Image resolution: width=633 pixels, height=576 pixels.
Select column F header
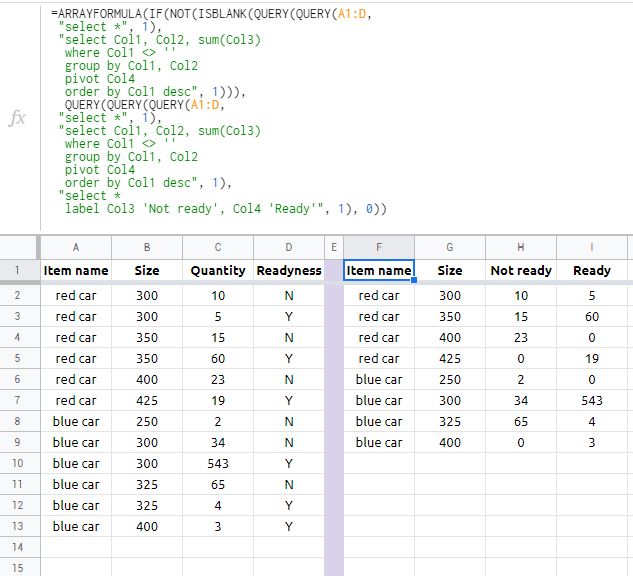click(379, 247)
